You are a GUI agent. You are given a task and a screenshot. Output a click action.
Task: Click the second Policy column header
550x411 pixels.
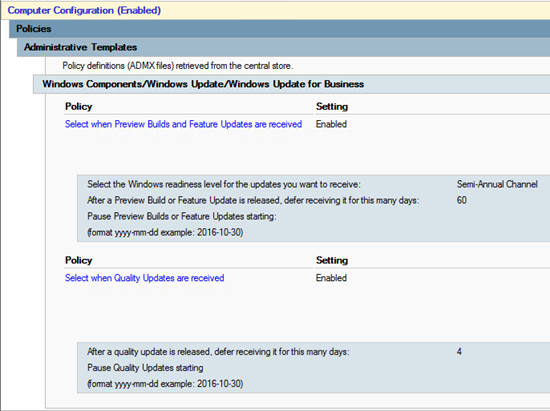[x=79, y=260]
